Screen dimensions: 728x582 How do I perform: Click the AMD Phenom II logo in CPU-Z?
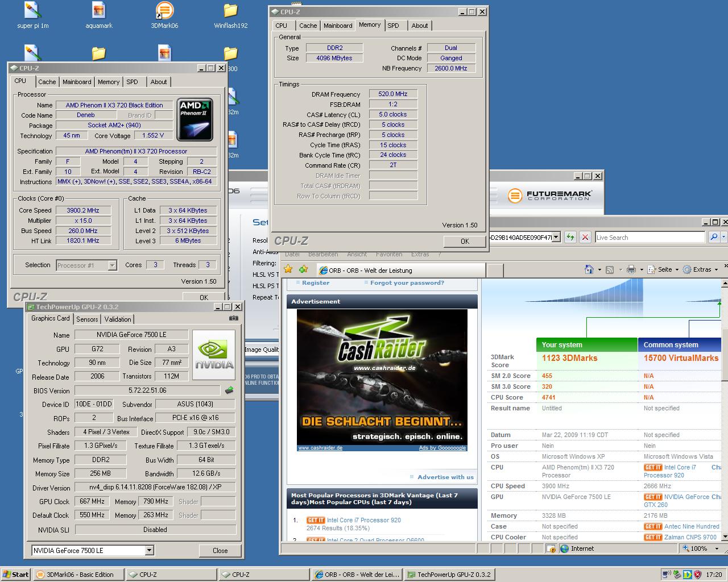point(195,120)
